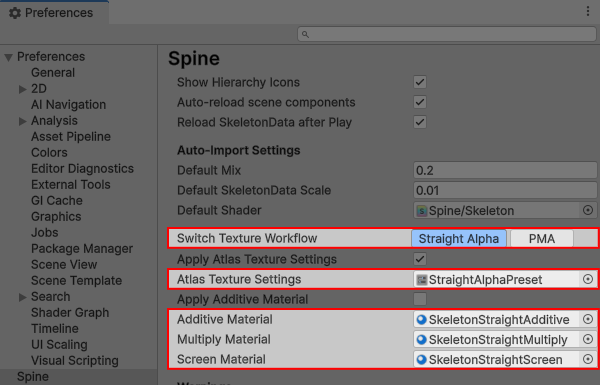Viewport: 600px width, 385px height.
Task: Open object picker for Multiply Material
Action: coord(588,339)
